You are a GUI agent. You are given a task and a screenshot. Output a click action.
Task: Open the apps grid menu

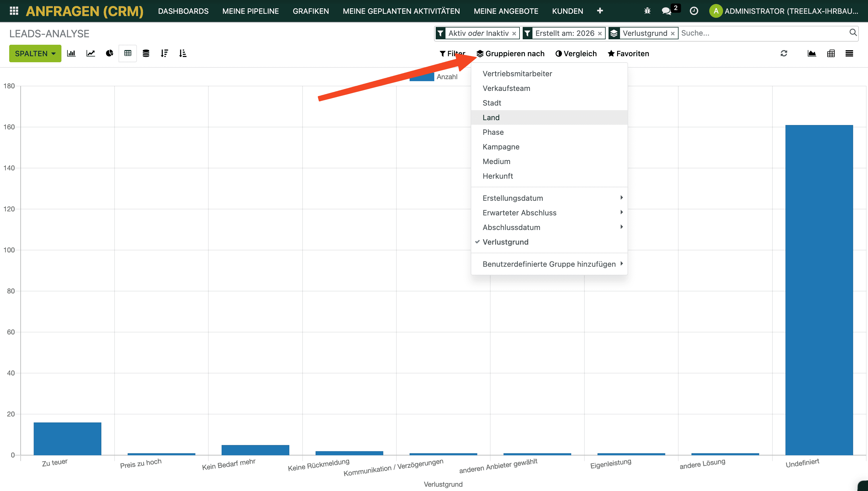tap(14, 11)
